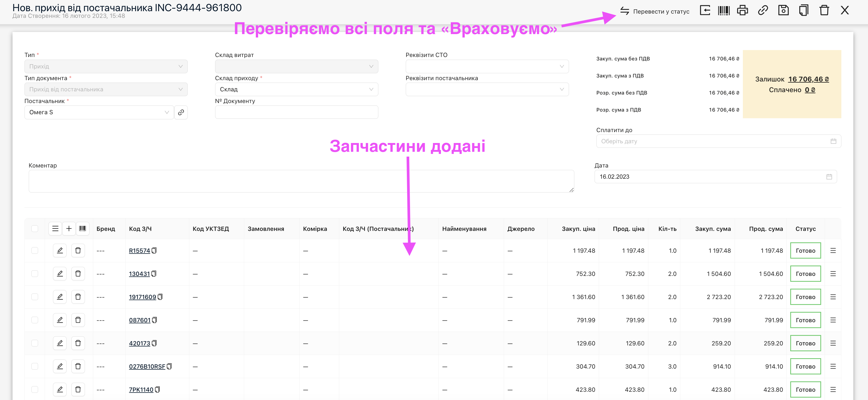The width and height of the screenshot is (868, 400).
Task: Open the Реквізити СТО dropdown
Action: point(487,66)
